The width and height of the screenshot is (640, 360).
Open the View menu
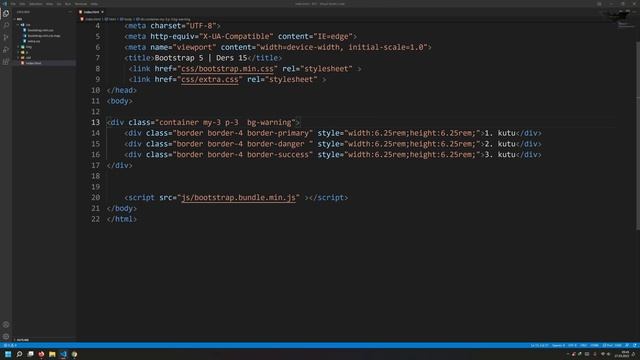49,4
